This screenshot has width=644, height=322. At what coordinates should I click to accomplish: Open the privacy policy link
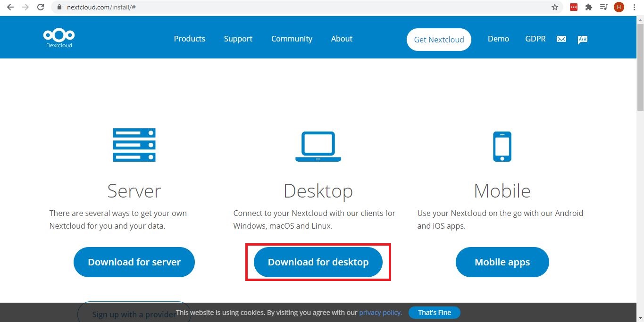click(x=380, y=312)
